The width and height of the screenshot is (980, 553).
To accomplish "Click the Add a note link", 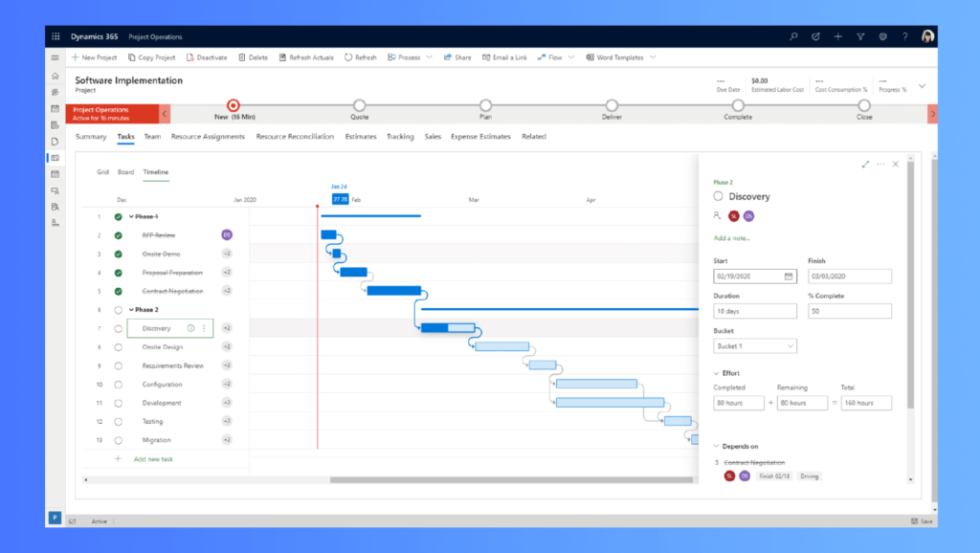I will click(732, 238).
